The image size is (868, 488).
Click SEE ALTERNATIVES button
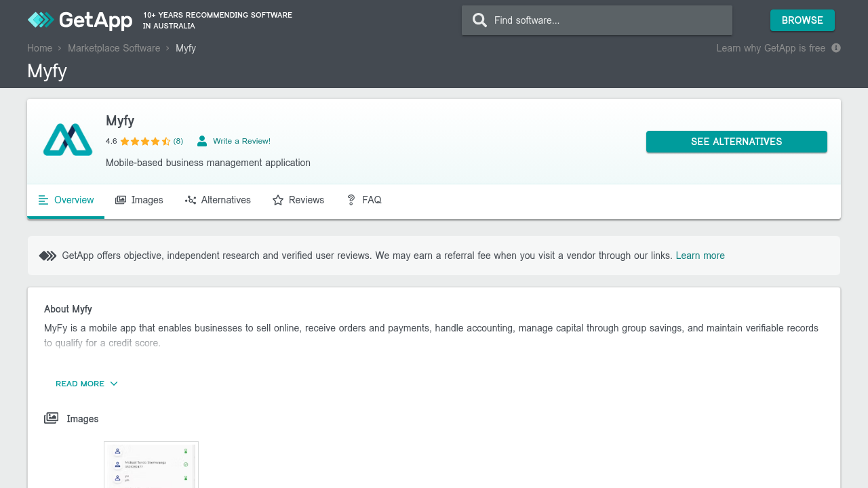[x=736, y=142]
